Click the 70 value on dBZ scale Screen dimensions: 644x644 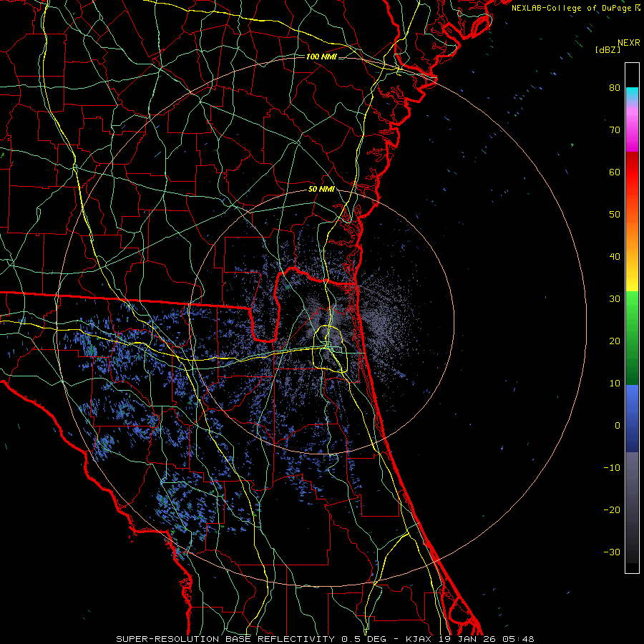point(615,130)
